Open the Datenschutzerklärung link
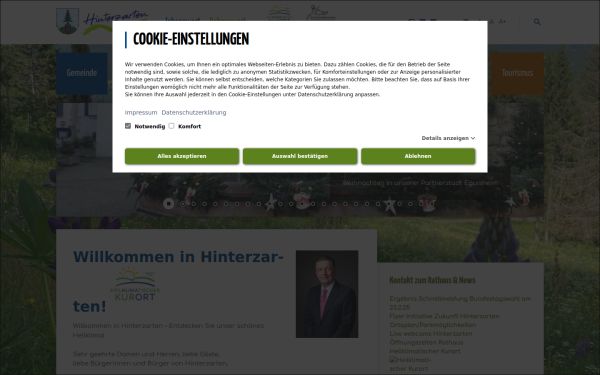 pyautogui.click(x=194, y=112)
